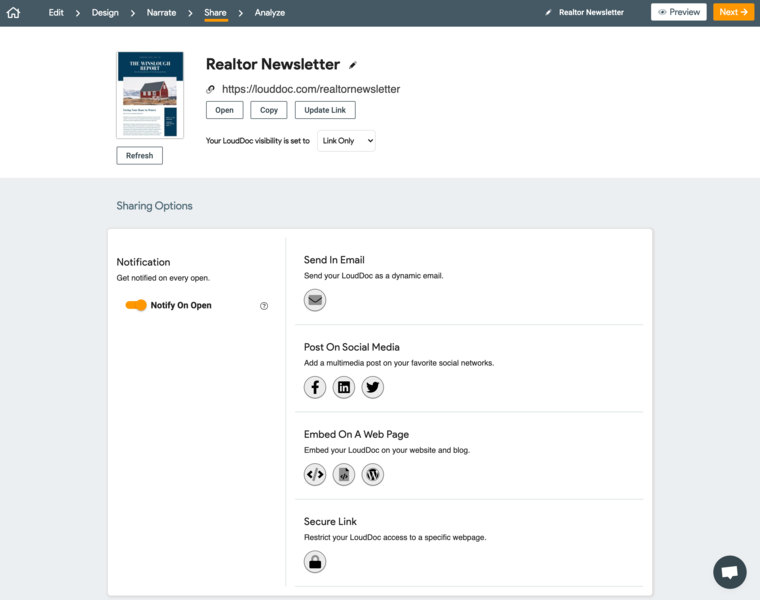Post the LoudDoc to LinkedIn

click(x=344, y=387)
